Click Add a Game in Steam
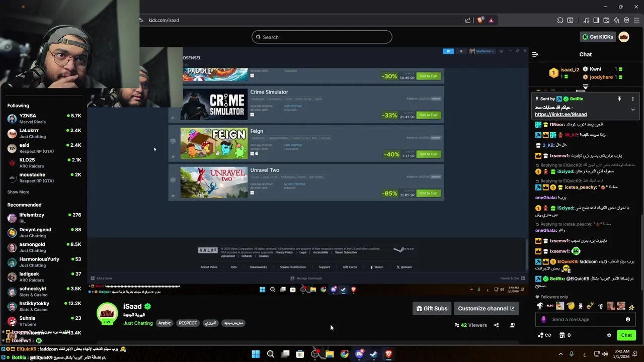 [x=101, y=278]
